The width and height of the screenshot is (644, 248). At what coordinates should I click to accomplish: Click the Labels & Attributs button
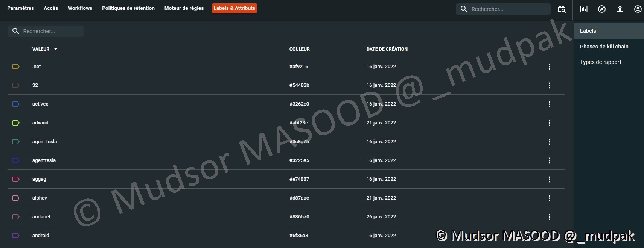tap(234, 8)
